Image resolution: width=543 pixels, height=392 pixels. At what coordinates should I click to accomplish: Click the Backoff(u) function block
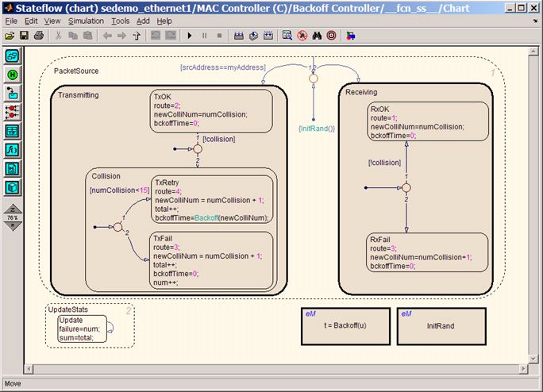click(x=345, y=325)
